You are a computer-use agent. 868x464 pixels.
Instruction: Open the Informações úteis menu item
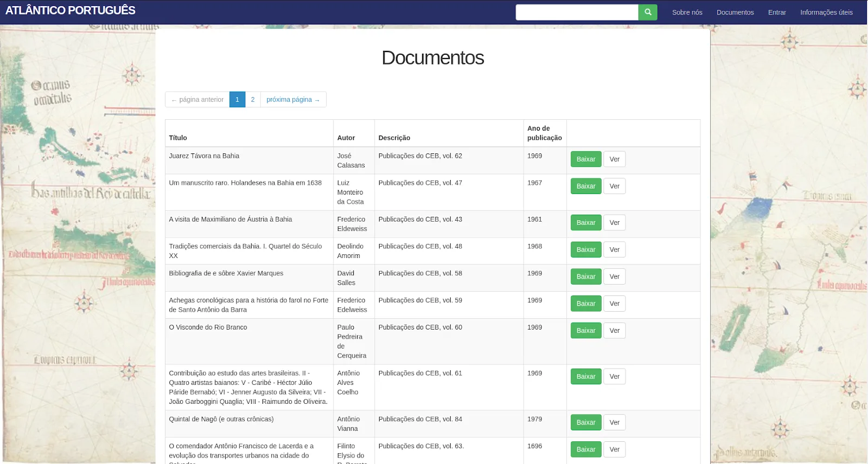click(826, 12)
